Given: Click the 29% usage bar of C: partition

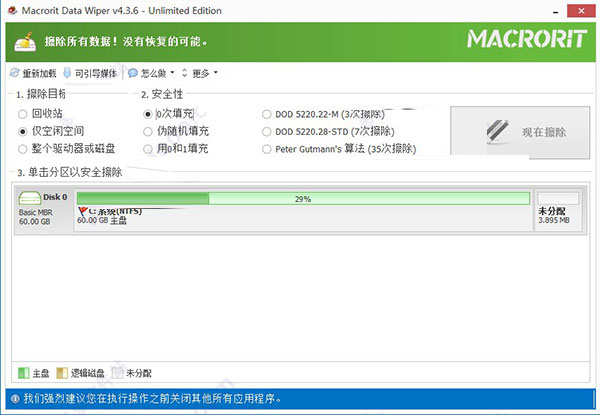Looking at the screenshot, I should [303, 199].
